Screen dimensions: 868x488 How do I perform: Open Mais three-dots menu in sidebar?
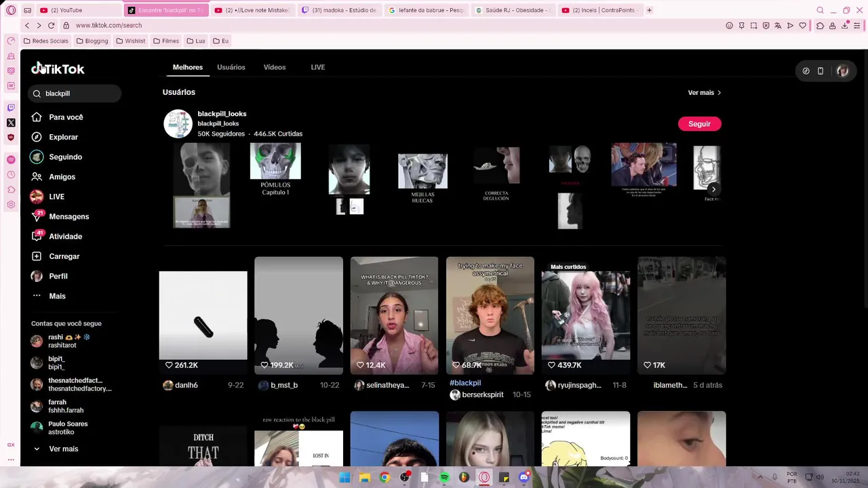(x=48, y=296)
